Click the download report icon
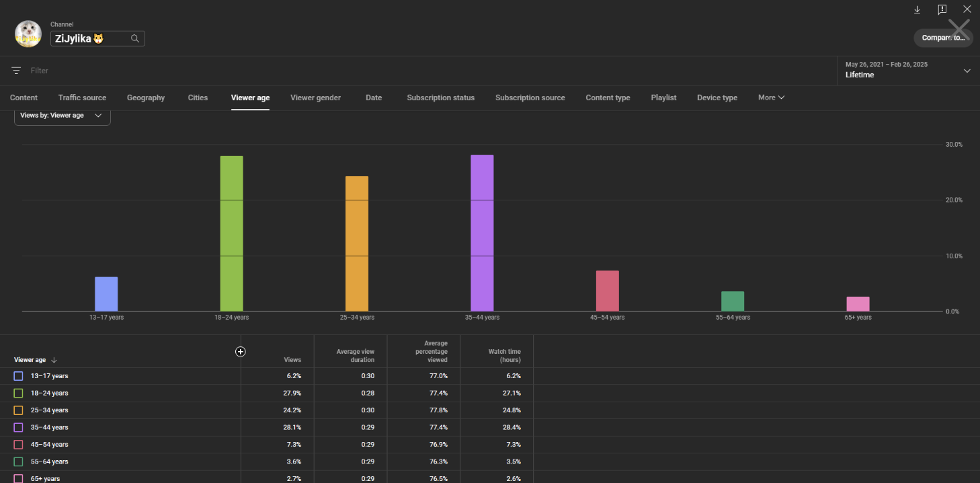 tap(917, 9)
